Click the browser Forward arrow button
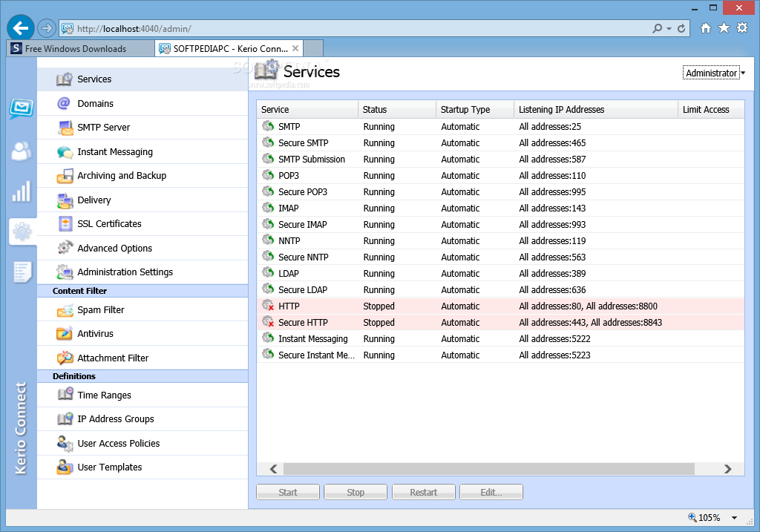760x532 pixels. (46, 28)
